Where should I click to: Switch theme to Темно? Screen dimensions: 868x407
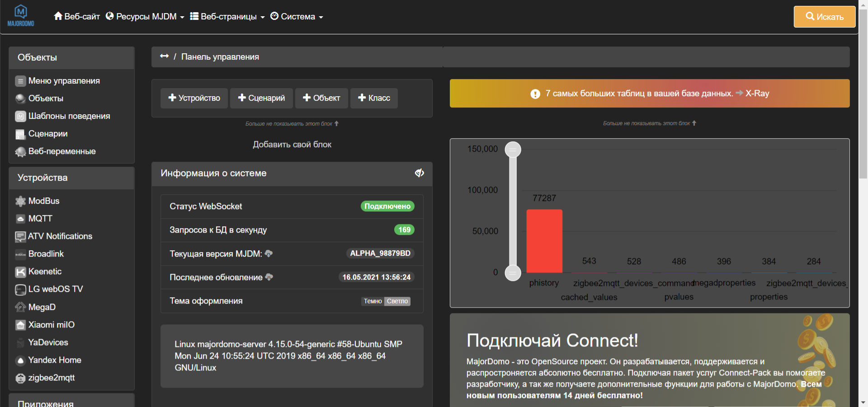373,301
